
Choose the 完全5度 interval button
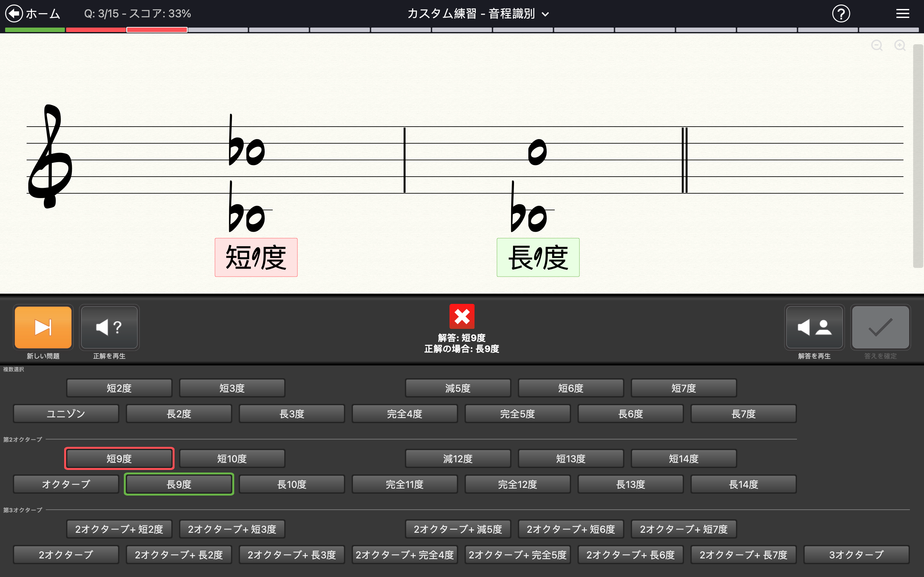click(x=518, y=414)
